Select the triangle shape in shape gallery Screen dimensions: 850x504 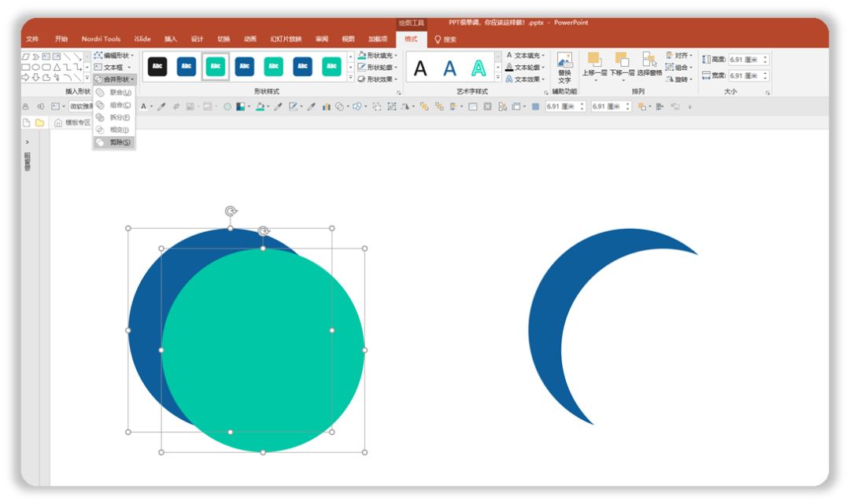pos(57,67)
